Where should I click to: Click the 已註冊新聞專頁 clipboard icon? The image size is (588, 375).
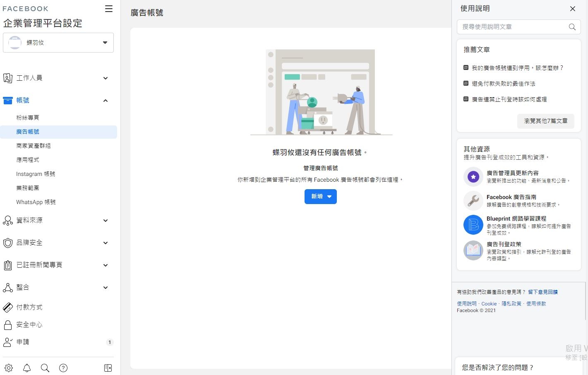(x=7, y=265)
